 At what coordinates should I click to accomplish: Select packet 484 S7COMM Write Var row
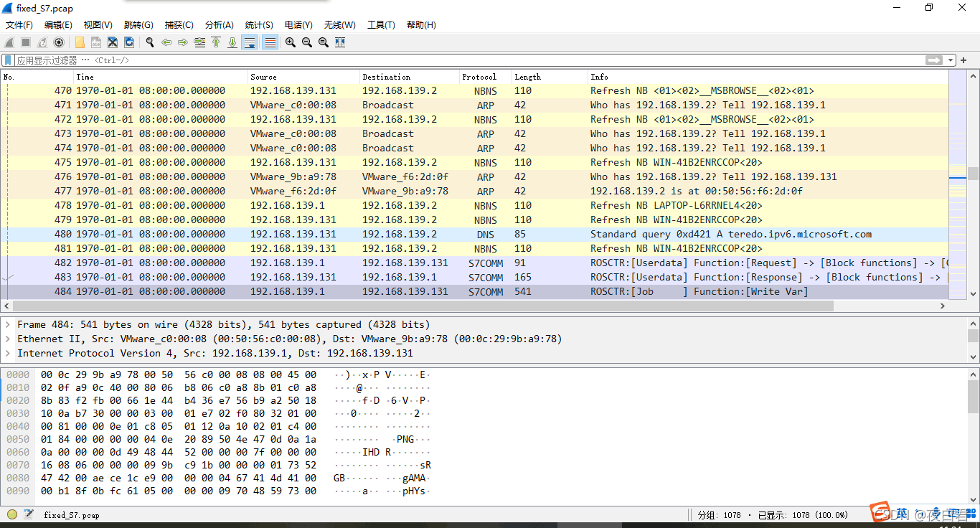[x=475, y=291]
